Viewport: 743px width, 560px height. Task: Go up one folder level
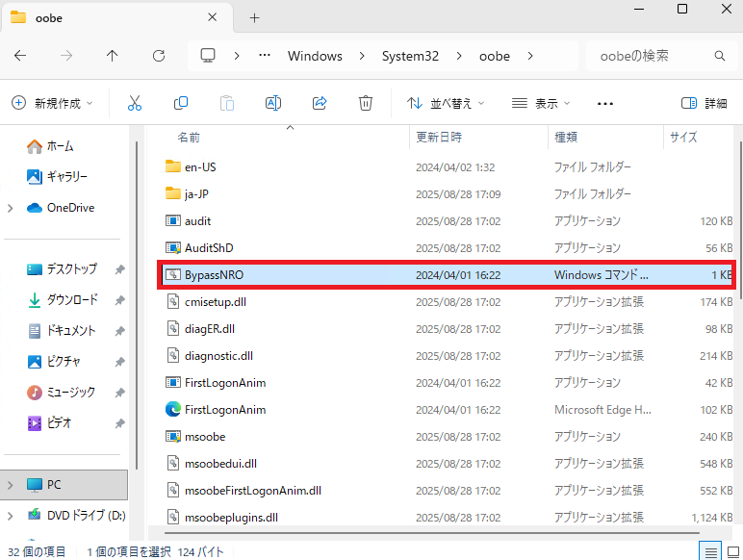coord(113,56)
